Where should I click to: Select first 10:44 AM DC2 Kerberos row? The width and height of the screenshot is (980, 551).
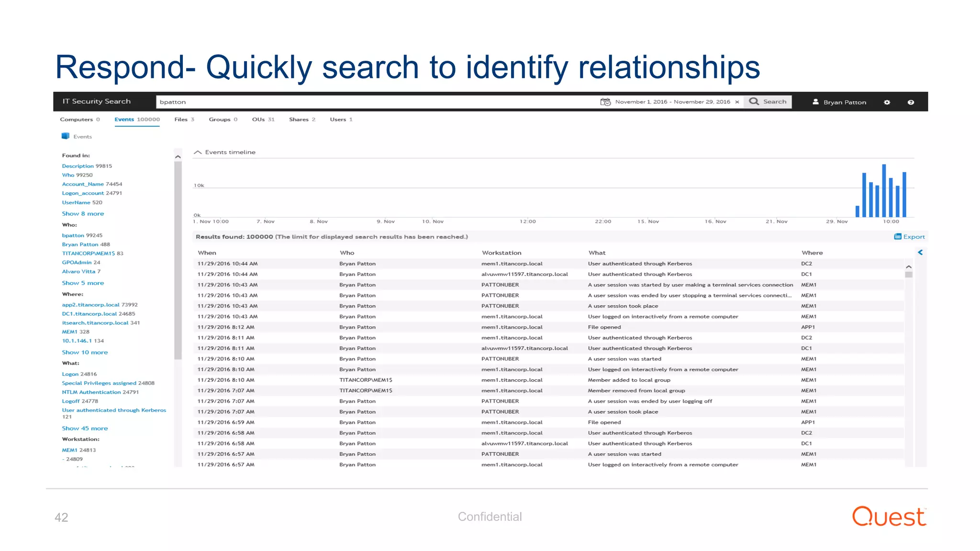[549, 264]
